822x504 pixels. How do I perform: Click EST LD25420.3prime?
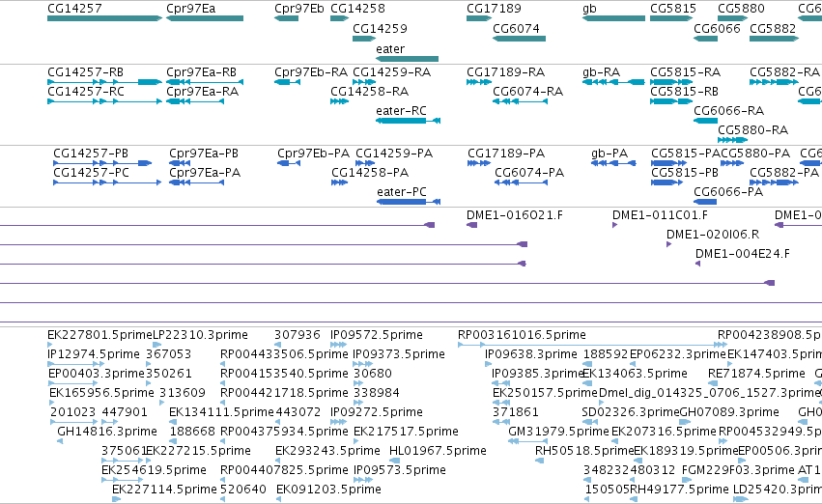pyautogui.click(x=740, y=499)
